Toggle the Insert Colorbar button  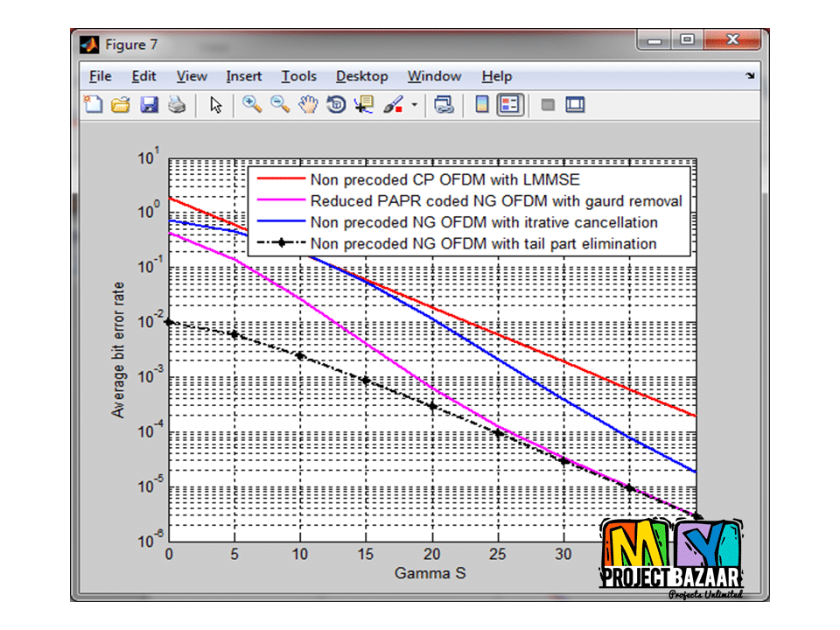(481, 105)
